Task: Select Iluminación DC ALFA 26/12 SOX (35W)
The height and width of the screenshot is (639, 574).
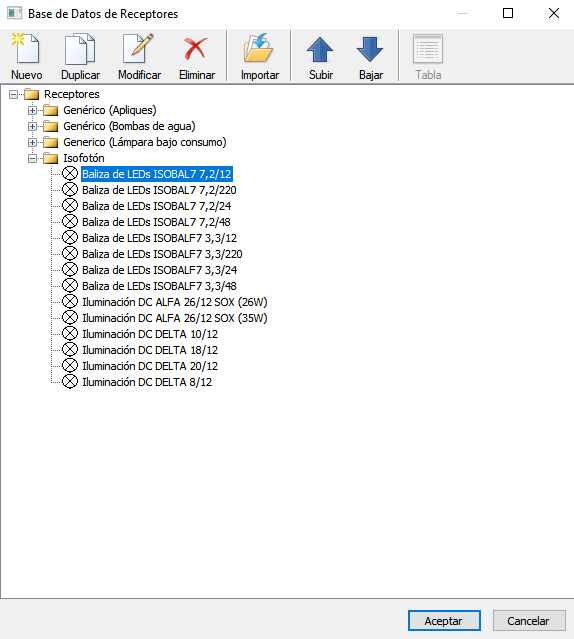Action: 175,317
